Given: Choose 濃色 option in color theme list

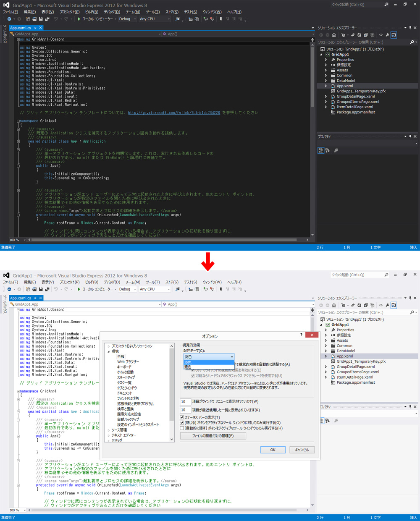Looking at the screenshot, I should [x=209, y=367].
